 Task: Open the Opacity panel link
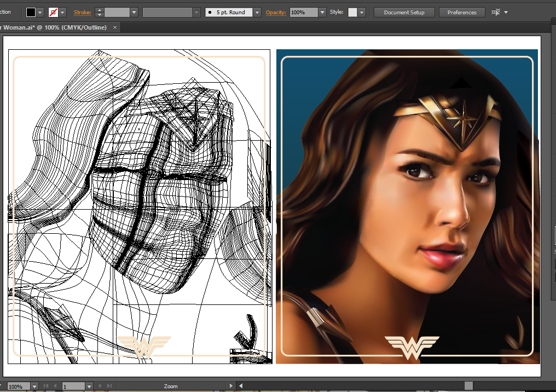(x=276, y=13)
